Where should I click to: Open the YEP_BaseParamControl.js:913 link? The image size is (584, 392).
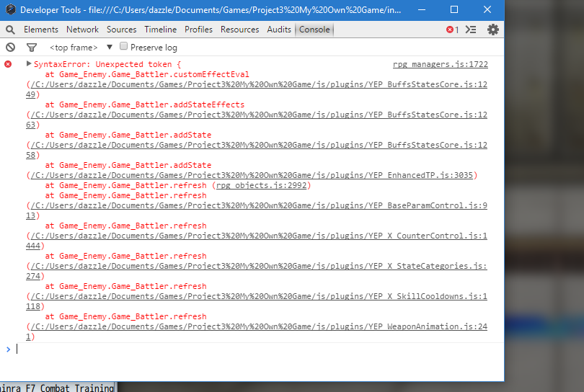pyautogui.click(x=259, y=205)
